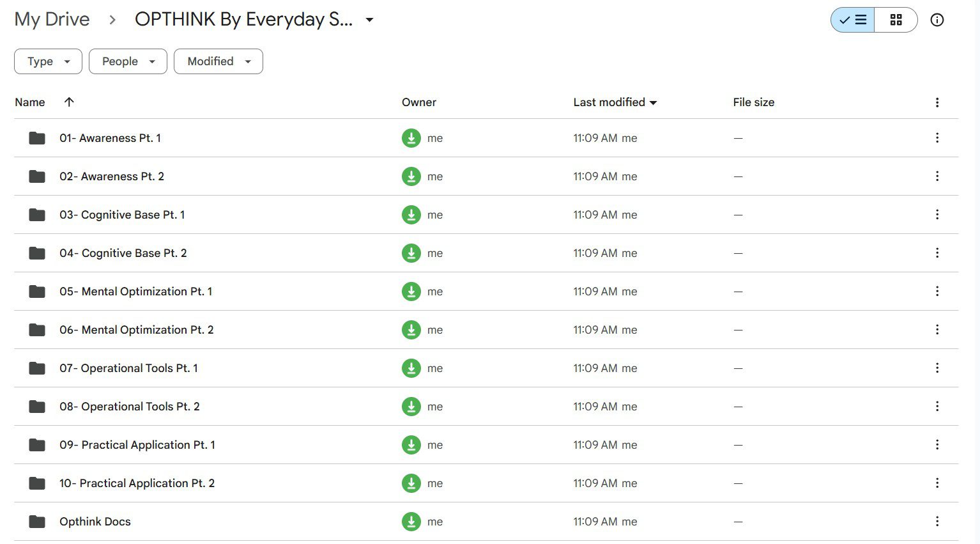This screenshot has height=544, width=980.
Task: Click the green download badge for 01- Awareness Pt. 1
Action: [x=411, y=138]
